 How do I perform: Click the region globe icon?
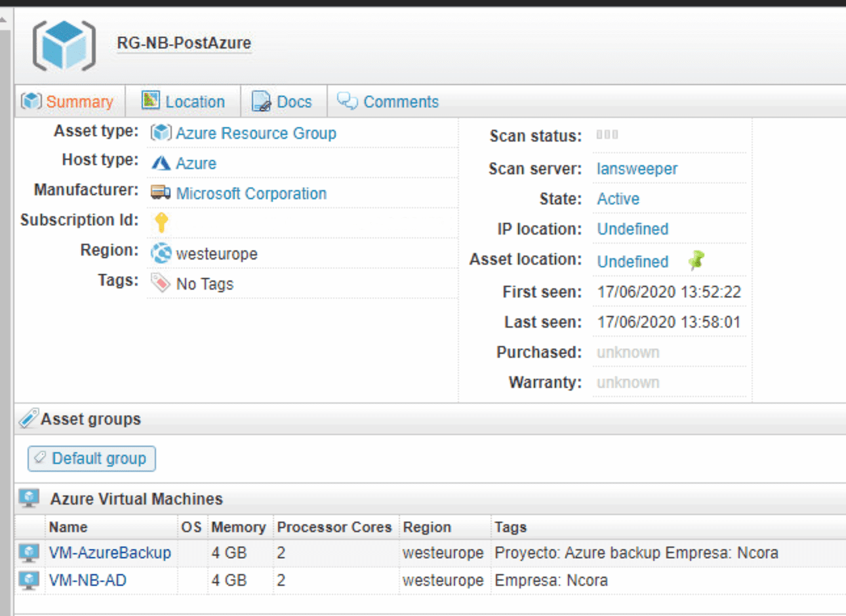coord(161,253)
